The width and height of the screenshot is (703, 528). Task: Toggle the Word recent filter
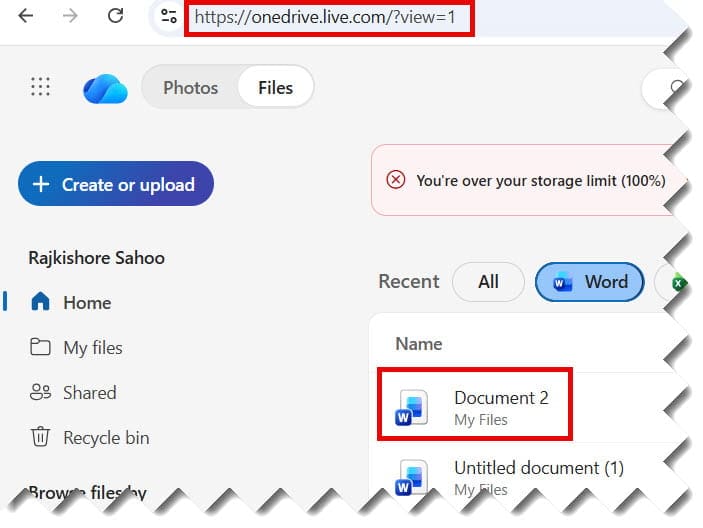click(x=590, y=282)
